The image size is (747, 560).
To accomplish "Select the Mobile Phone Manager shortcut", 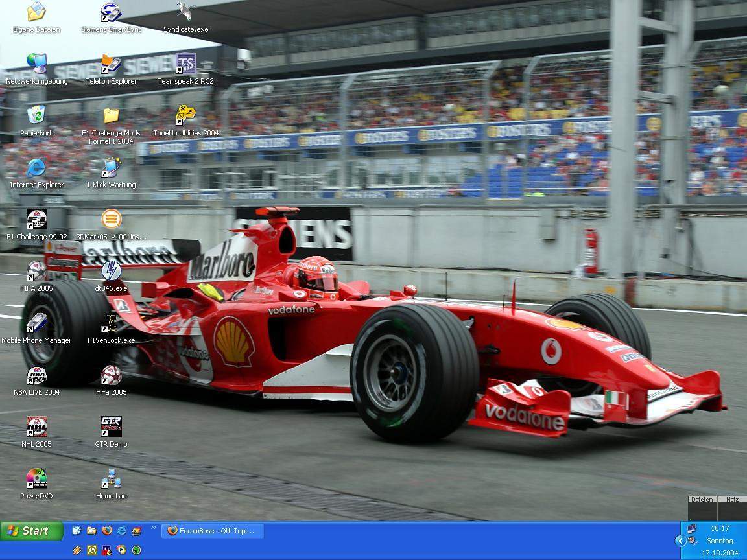I will [x=37, y=329].
